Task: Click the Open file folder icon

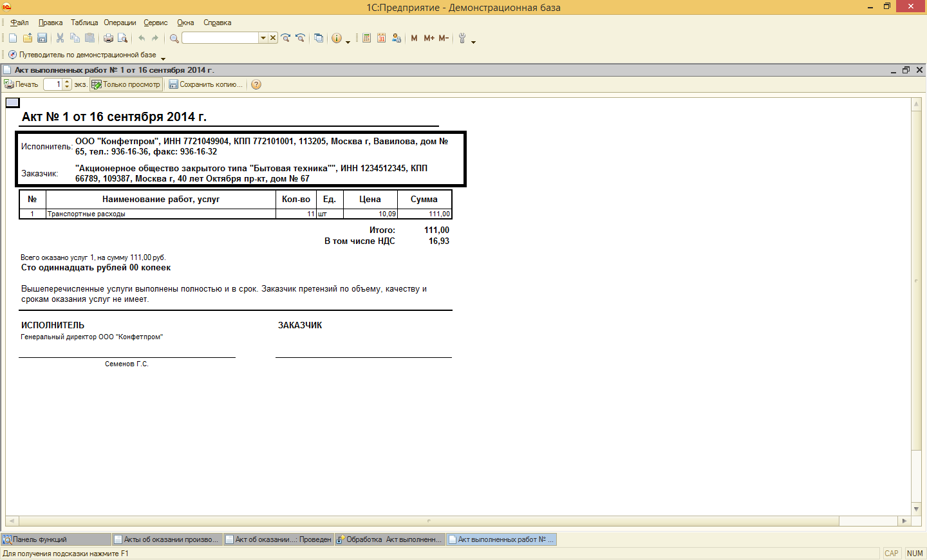Action: pos(27,38)
